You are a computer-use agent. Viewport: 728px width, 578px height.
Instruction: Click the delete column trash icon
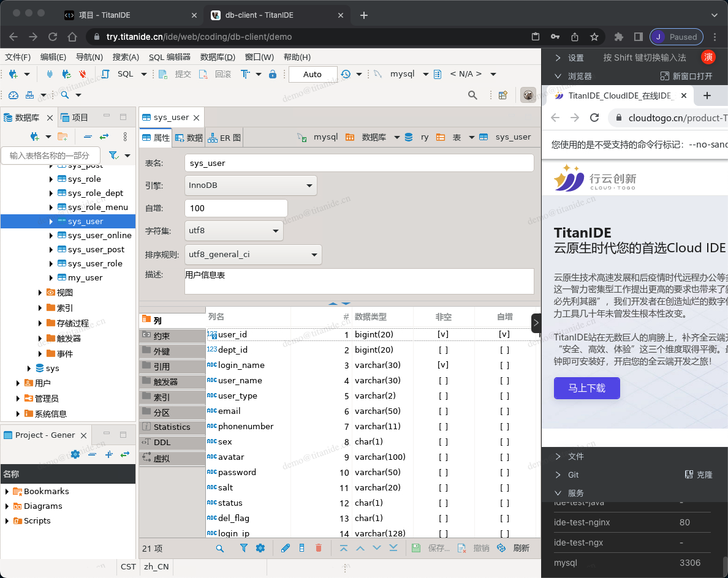click(x=318, y=548)
